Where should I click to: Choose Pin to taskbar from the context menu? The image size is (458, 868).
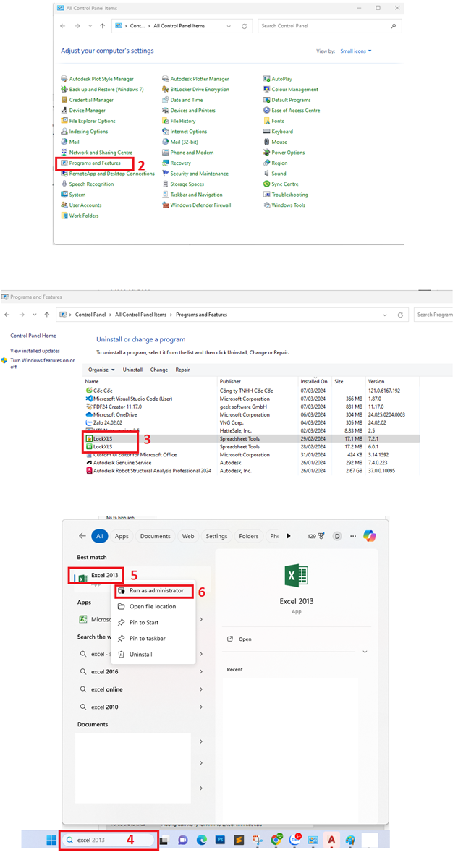click(153, 639)
